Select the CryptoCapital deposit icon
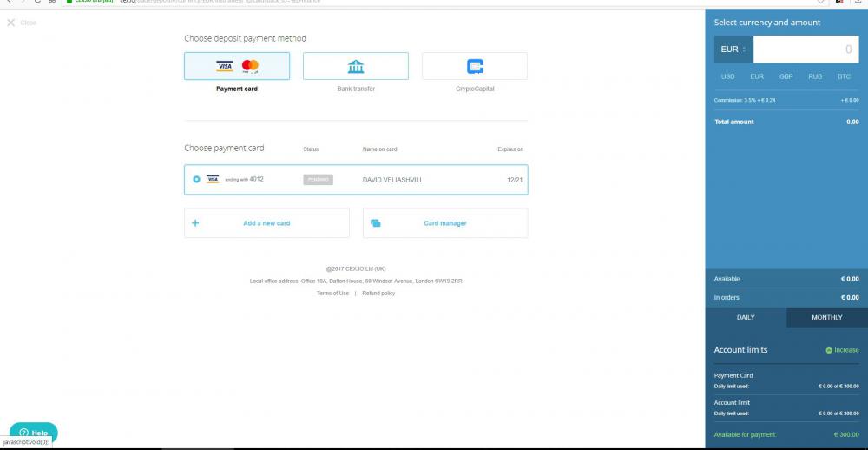This screenshot has height=450, width=868. 475,66
